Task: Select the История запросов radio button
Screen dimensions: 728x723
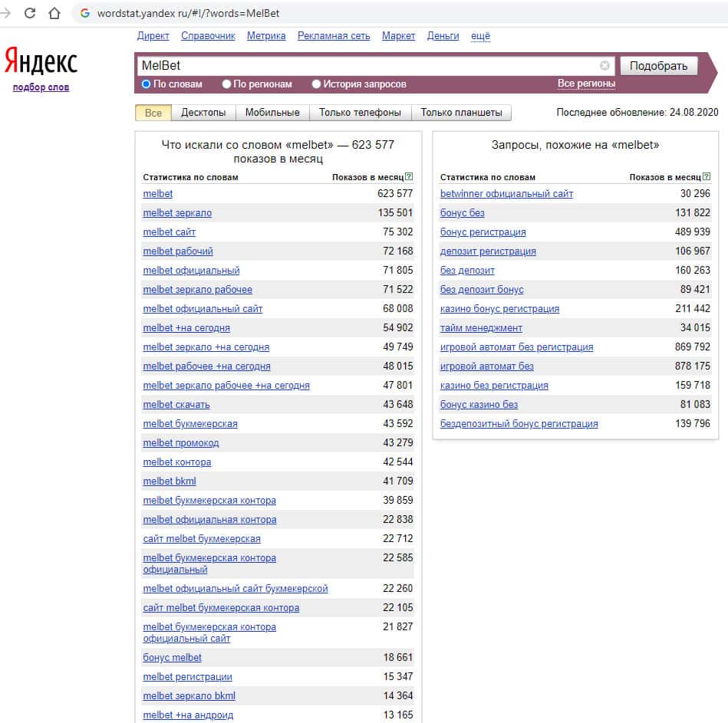Action: point(316,84)
